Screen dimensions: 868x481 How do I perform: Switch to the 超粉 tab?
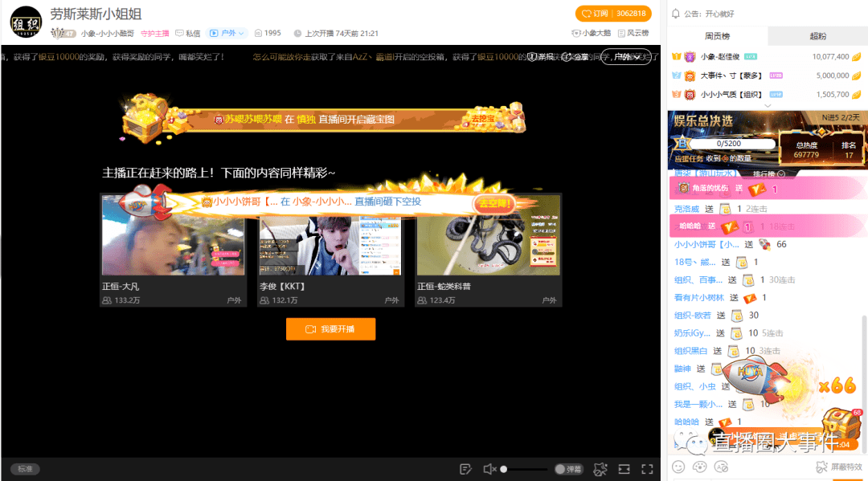click(817, 36)
